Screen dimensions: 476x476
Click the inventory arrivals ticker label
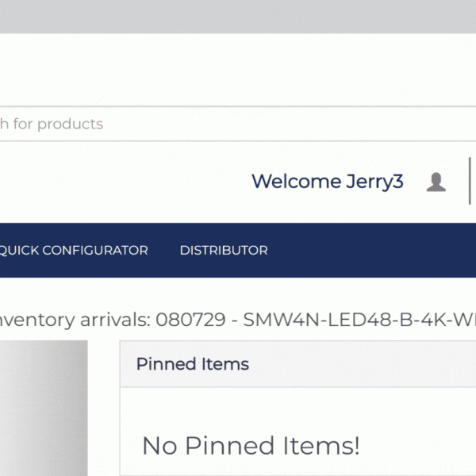coord(75,321)
